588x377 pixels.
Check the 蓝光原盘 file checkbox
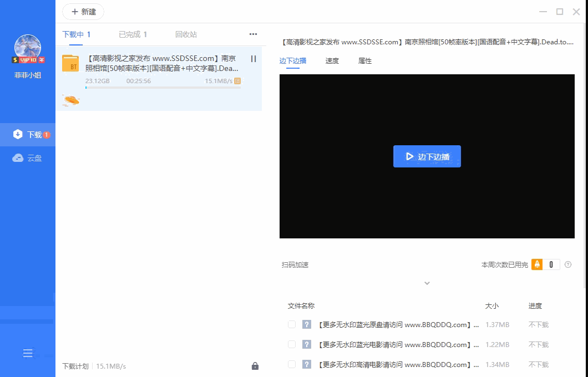[292, 324]
